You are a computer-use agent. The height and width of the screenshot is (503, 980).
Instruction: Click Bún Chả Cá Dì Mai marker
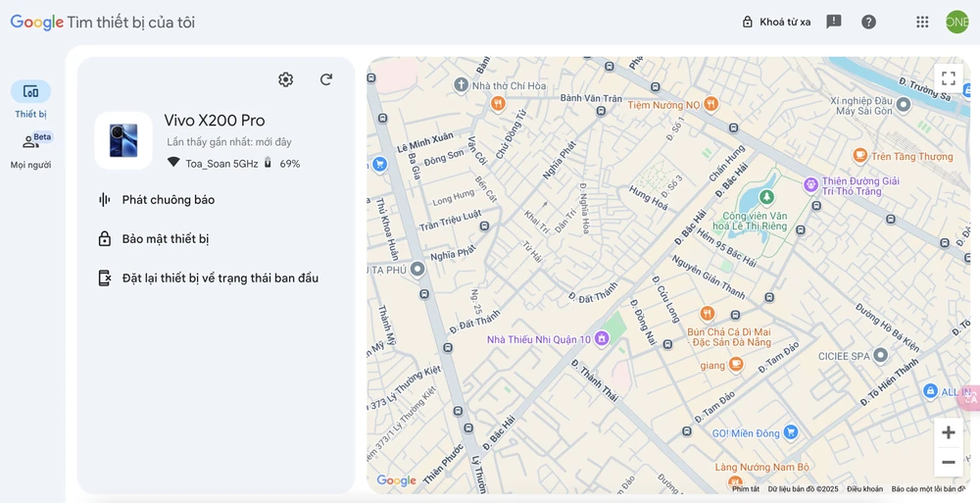(707, 314)
